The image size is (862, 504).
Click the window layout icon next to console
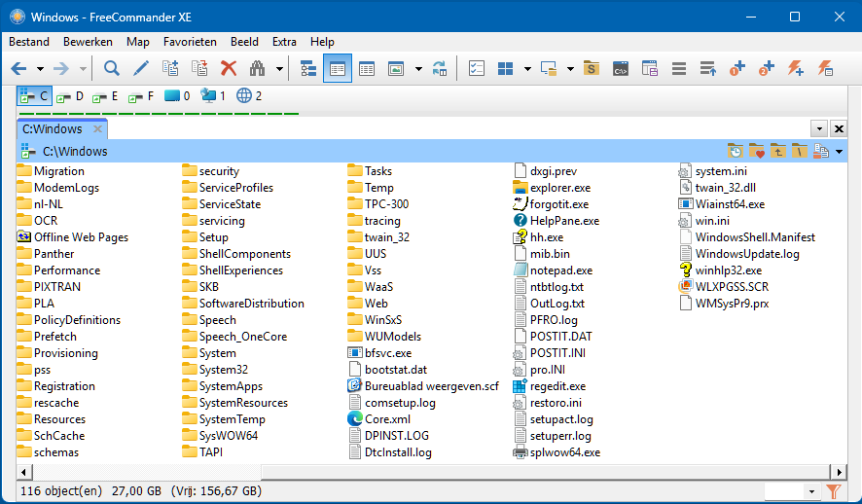coord(650,69)
